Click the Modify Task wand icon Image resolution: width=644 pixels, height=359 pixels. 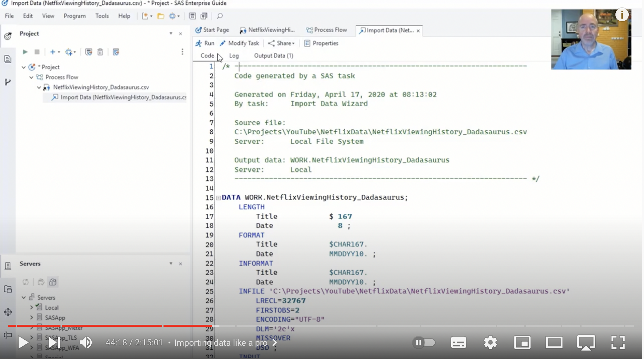click(x=223, y=43)
